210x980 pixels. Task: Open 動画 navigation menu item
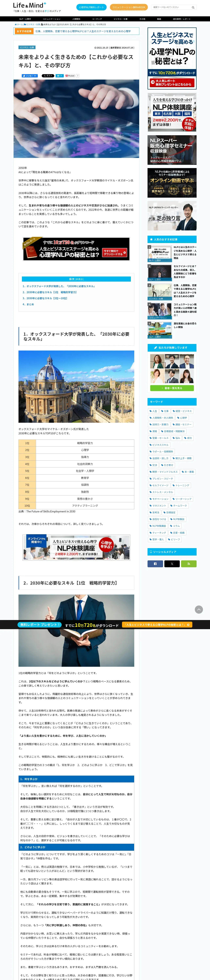click(159, 19)
